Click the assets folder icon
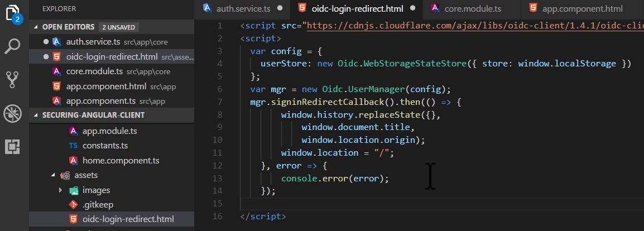Viewport: 644px width, 231px height. point(65,175)
